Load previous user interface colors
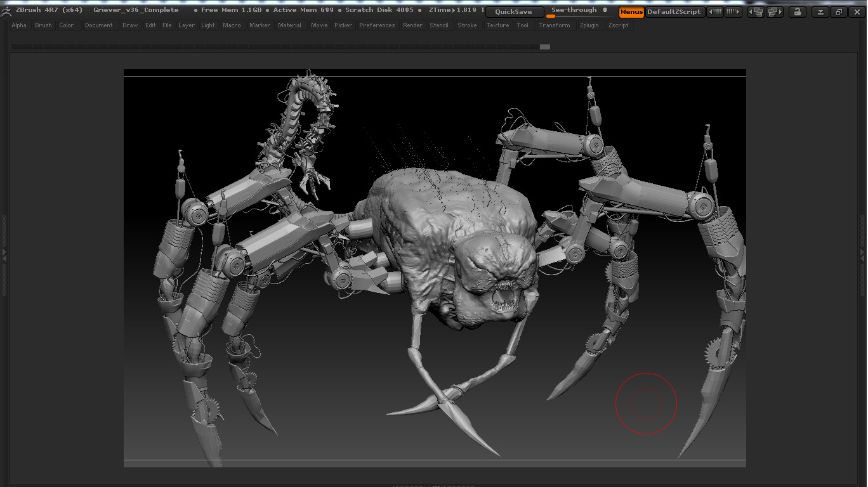This screenshot has height=487, width=868. point(715,12)
